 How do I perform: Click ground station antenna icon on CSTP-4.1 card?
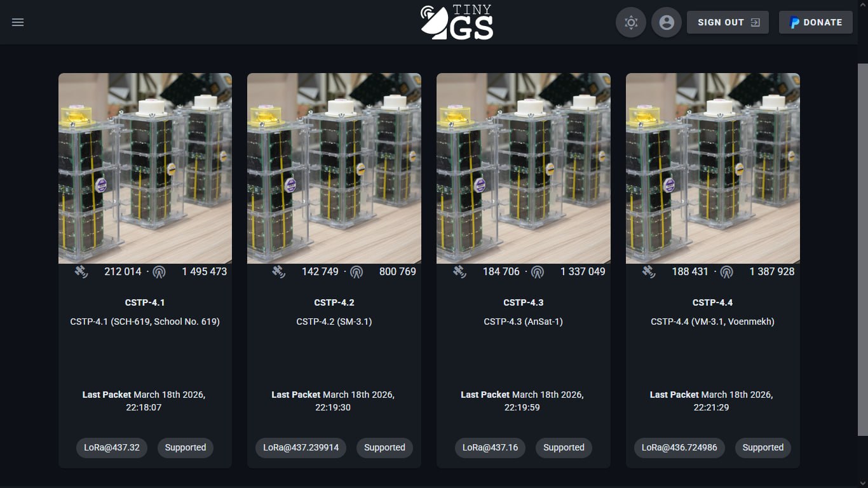click(x=159, y=272)
